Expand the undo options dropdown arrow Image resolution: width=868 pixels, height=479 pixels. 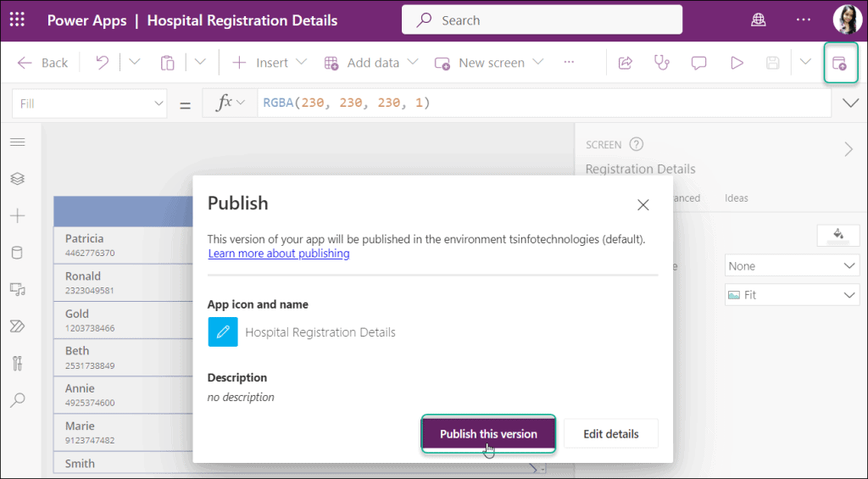[x=135, y=62]
